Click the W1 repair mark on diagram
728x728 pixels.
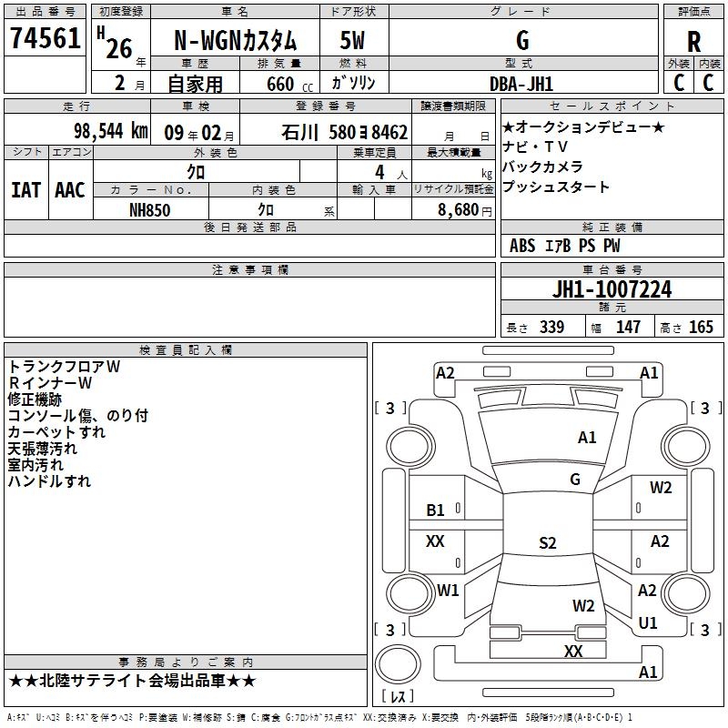pyautogui.click(x=448, y=591)
